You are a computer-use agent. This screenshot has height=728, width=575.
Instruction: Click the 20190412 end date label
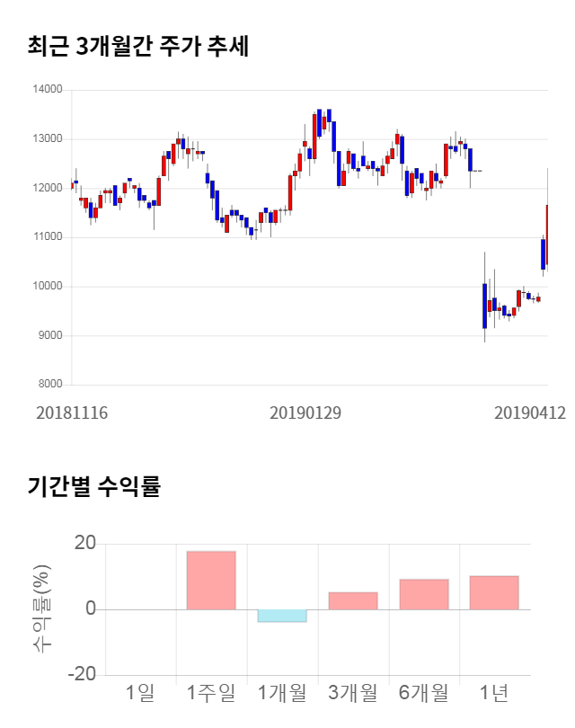tap(529, 413)
